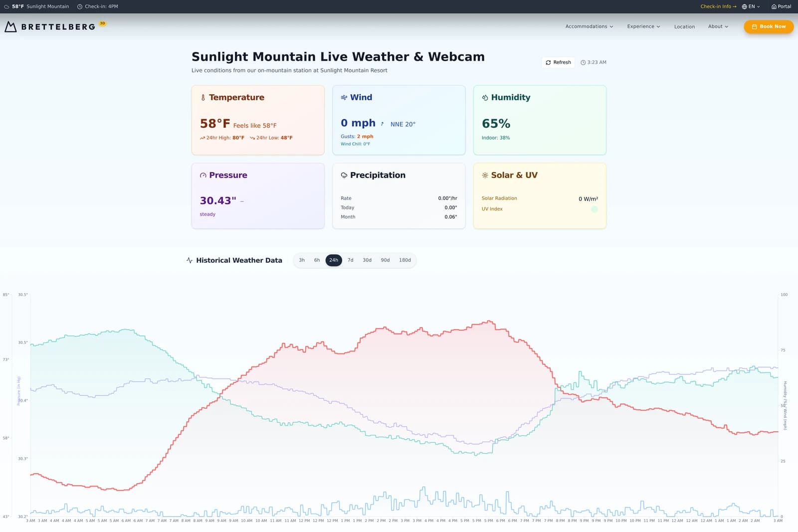Click the "Indoor: 38%" text

click(x=496, y=138)
